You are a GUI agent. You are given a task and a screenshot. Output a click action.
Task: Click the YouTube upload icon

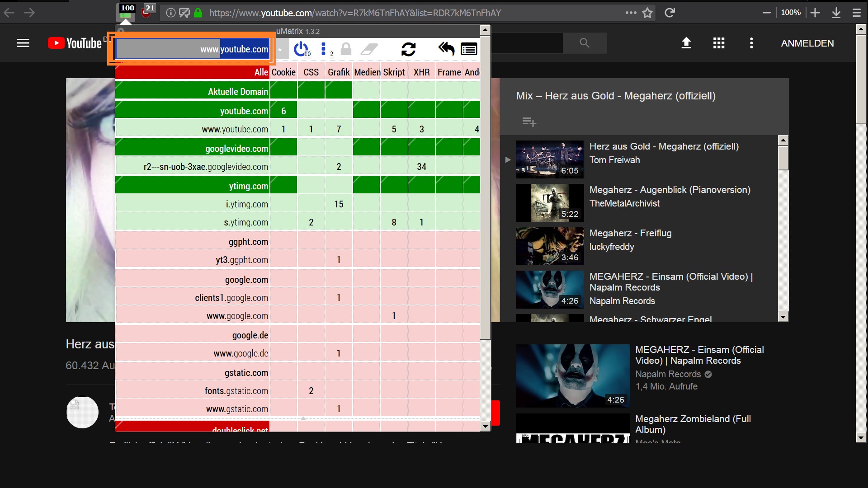point(686,43)
